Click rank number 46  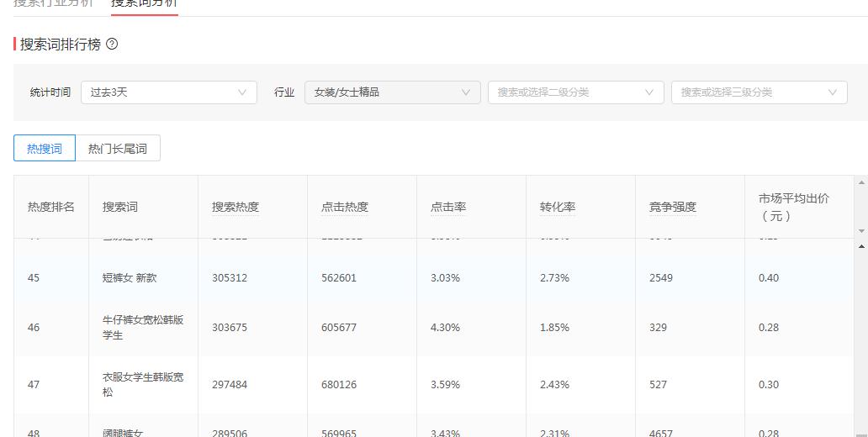[34, 328]
